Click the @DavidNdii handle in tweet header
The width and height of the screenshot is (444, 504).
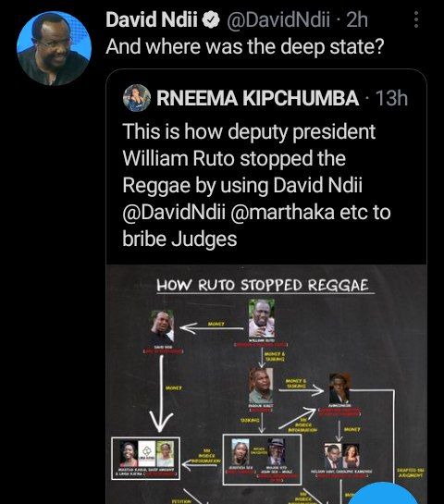click(278, 20)
